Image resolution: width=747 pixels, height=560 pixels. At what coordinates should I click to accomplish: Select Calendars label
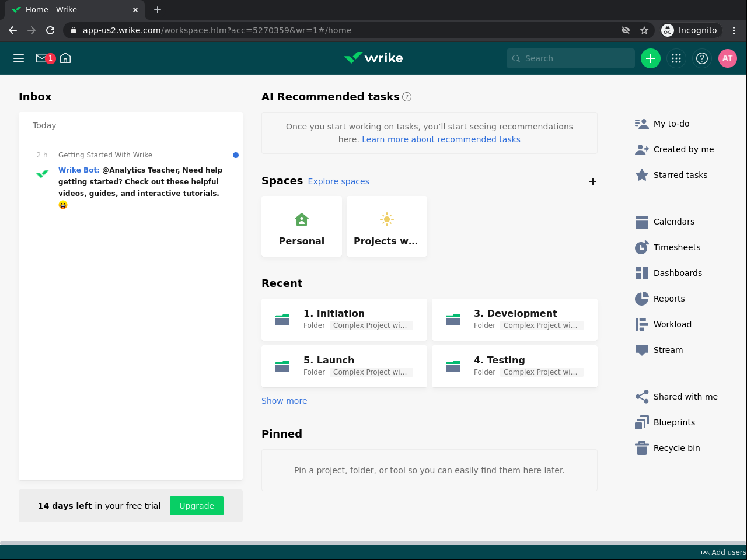point(674,222)
